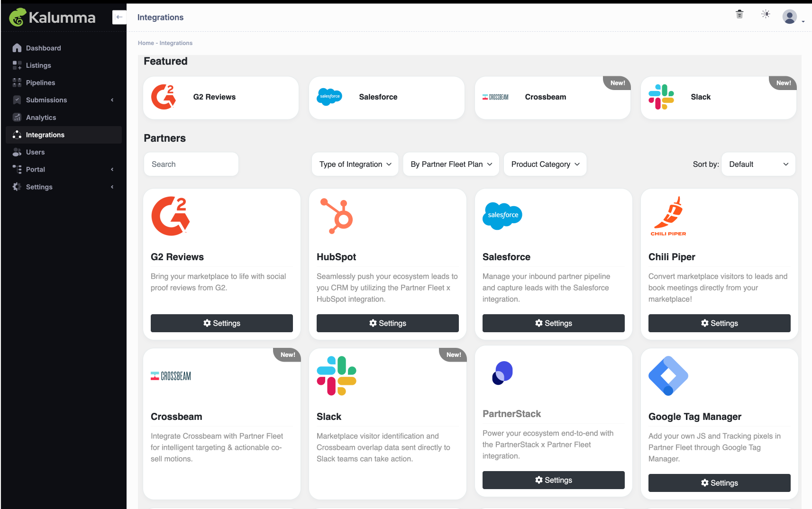812x509 pixels.
Task: Click the Analytics chart icon
Action: (x=17, y=118)
